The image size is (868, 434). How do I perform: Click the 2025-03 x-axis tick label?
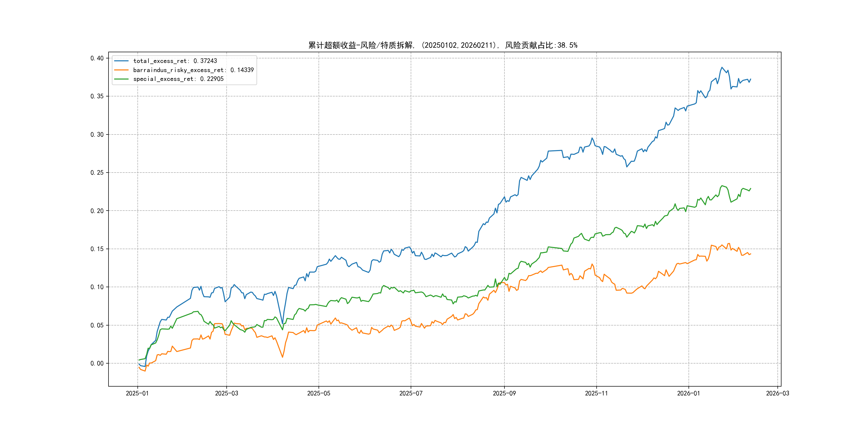pos(226,393)
